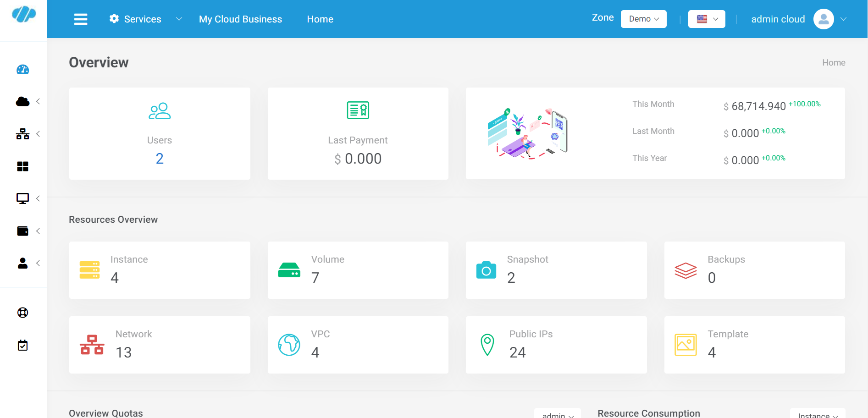Click the Users count card
This screenshot has height=418, width=868.
tap(160, 133)
